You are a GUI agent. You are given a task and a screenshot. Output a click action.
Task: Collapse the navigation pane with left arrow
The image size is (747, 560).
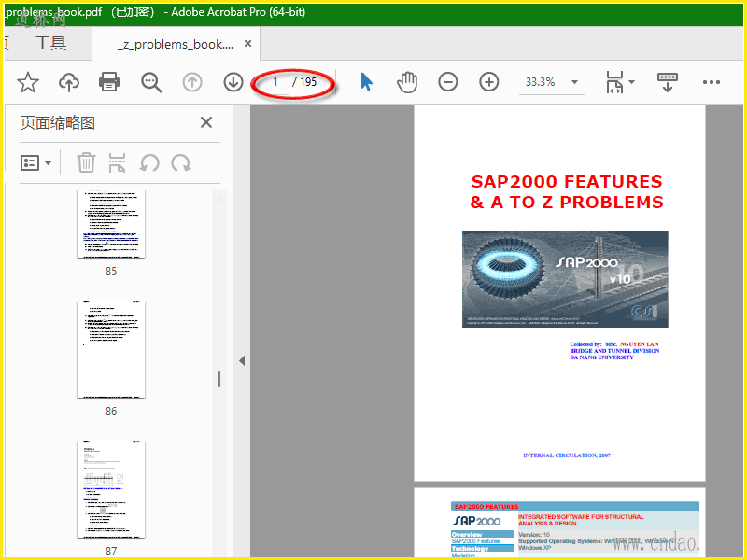click(242, 360)
